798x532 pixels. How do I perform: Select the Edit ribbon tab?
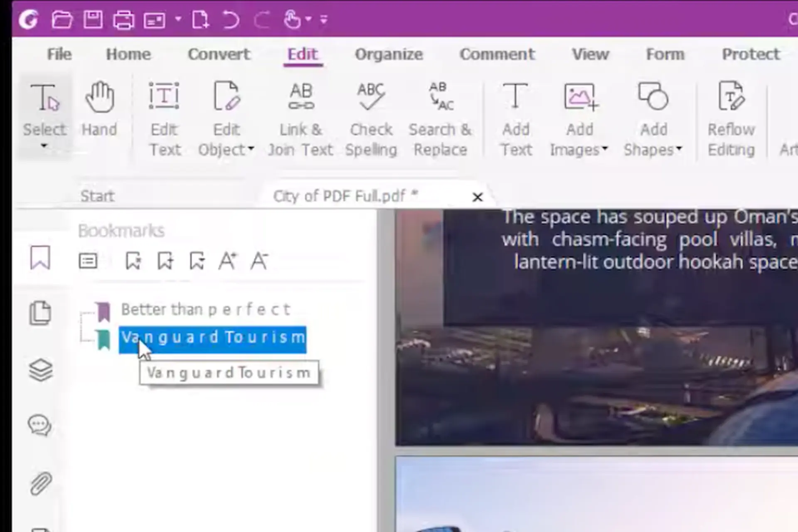pos(303,54)
